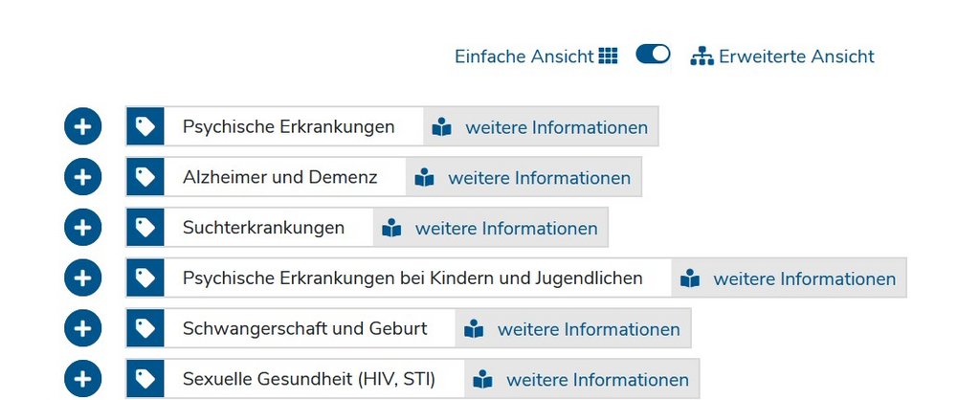Click the book icon in Schwangerschaft und Geburt row
This screenshot has height=400, width=980.
[x=474, y=329]
